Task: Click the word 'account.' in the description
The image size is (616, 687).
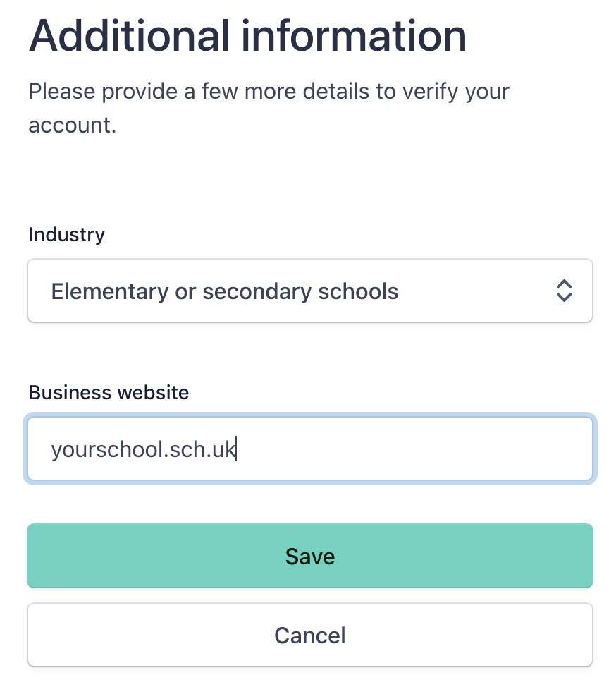Action: point(73,126)
